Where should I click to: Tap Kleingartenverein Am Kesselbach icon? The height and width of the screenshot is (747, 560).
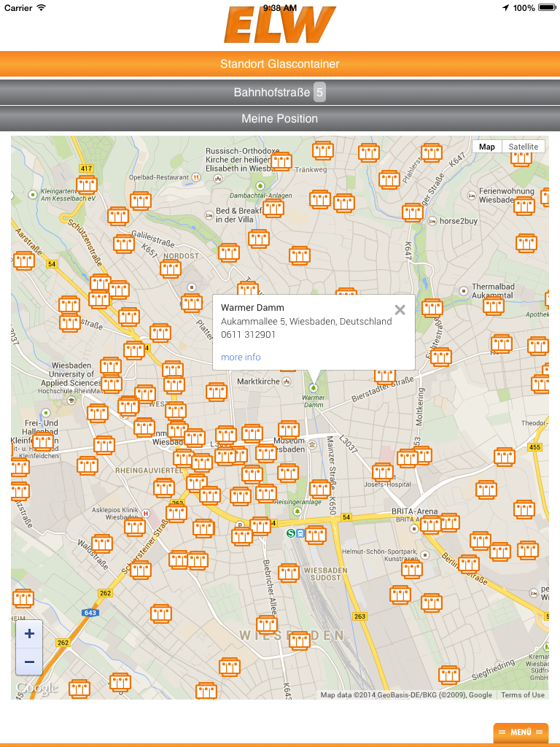(33, 194)
